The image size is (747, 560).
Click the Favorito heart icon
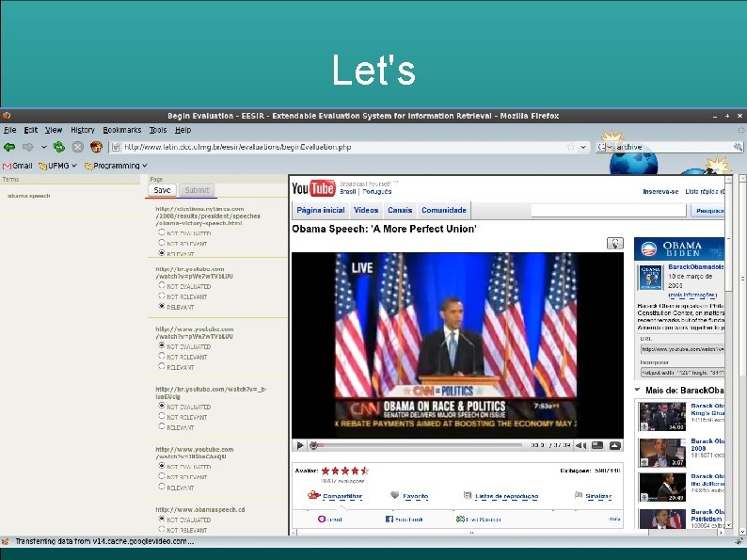(x=394, y=495)
